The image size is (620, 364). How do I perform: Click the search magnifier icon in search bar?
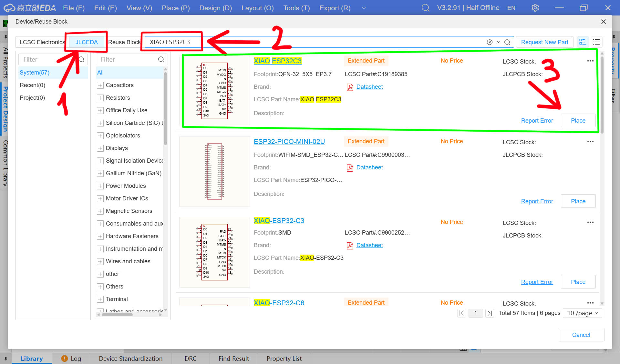pyautogui.click(x=507, y=42)
